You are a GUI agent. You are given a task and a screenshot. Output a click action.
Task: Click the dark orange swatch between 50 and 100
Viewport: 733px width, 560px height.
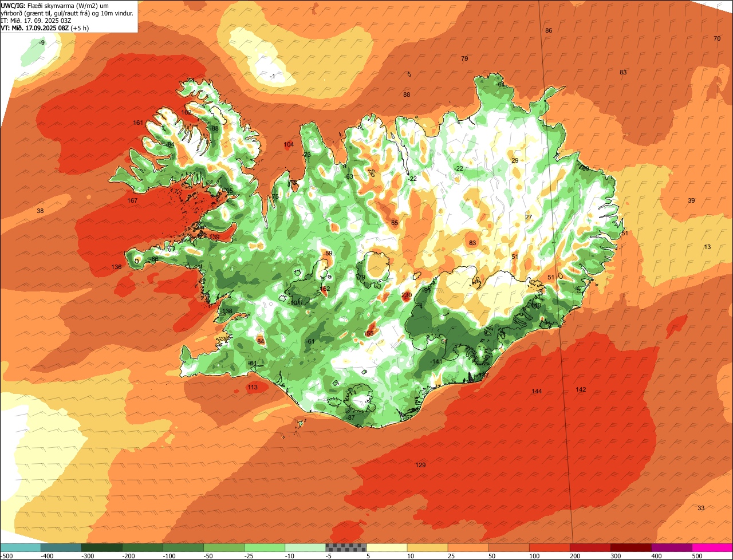coord(509,547)
